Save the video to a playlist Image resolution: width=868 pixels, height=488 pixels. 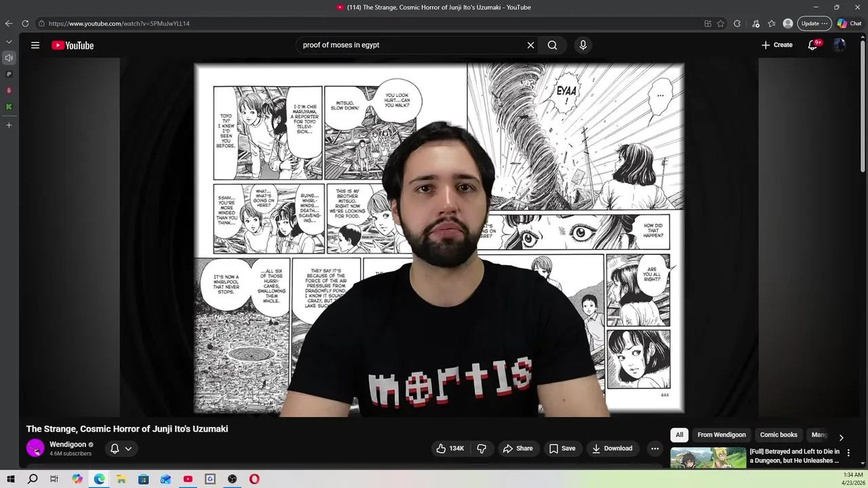[x=562, y=449]
